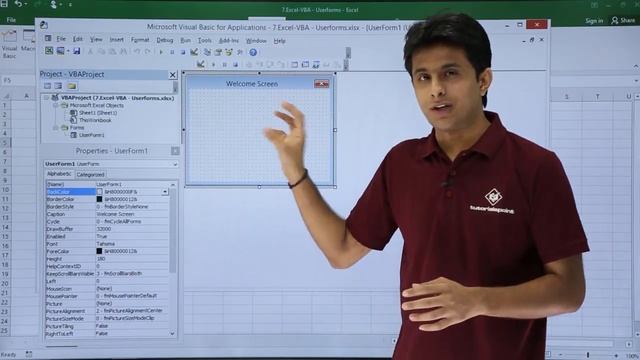Open Excel File tab in background window

[11, 20]
